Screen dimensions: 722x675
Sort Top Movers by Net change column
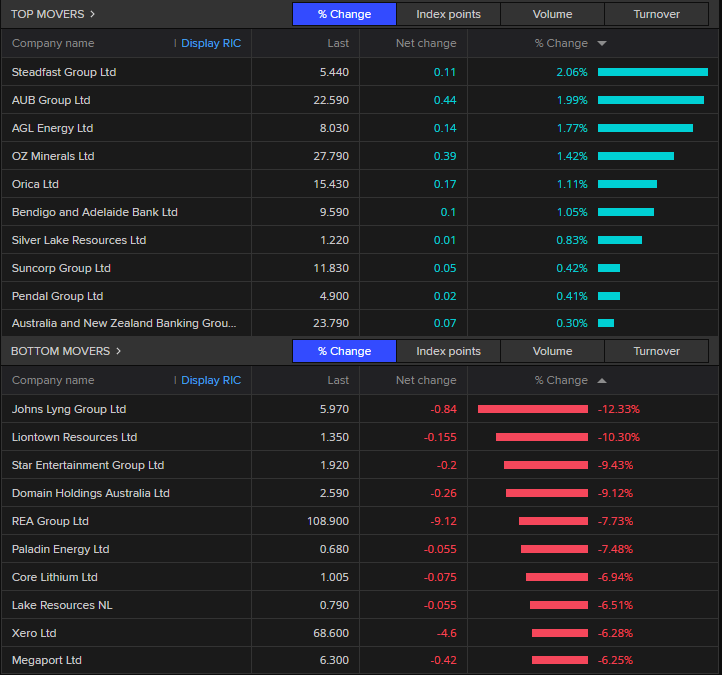pyautogui.click(x=426, y=43)
